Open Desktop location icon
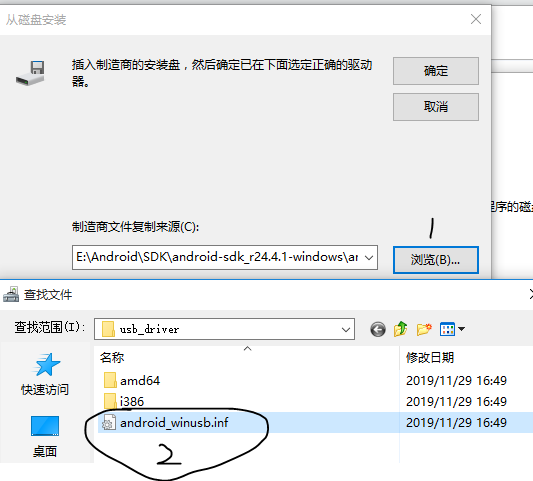 tap(45, 426)
